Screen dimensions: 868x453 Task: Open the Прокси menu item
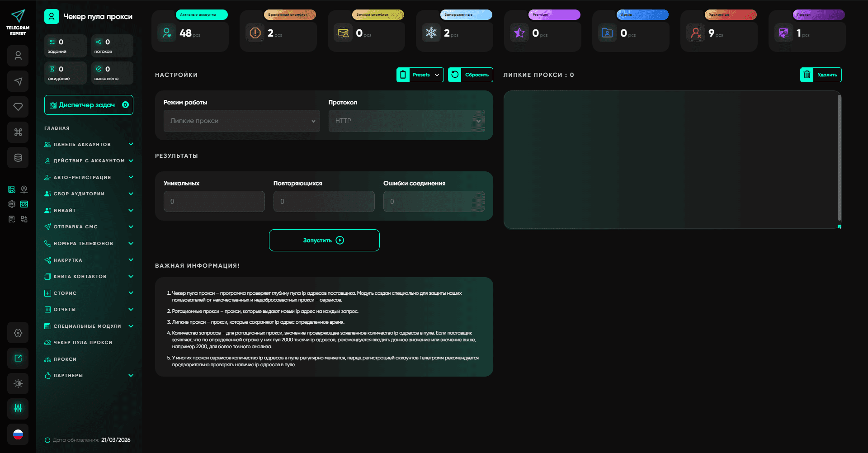point(65,359)
